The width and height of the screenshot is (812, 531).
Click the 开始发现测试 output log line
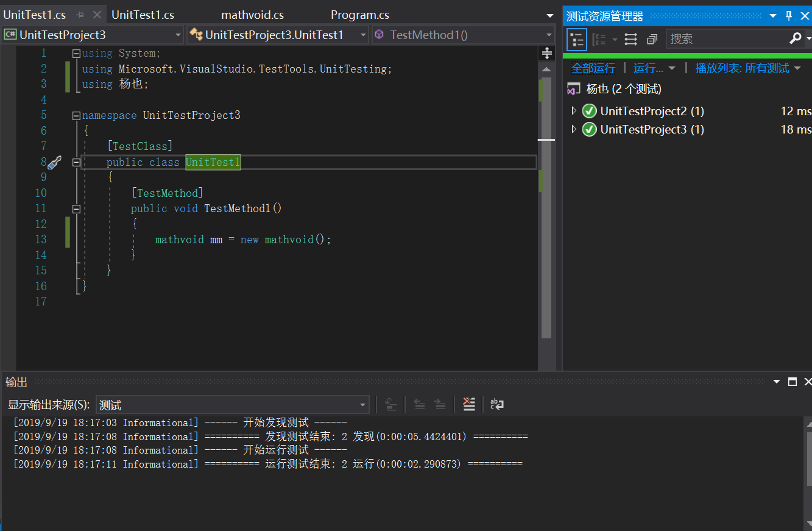click(x=180, y=422)
